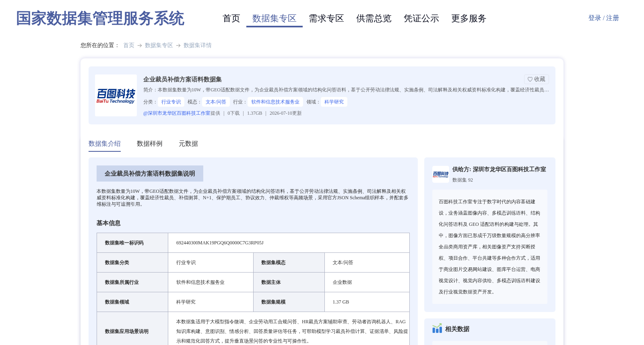Click the truncated 简介 description line
The height and width of the screenshot is (345, 644).
[x=346, y=90]
